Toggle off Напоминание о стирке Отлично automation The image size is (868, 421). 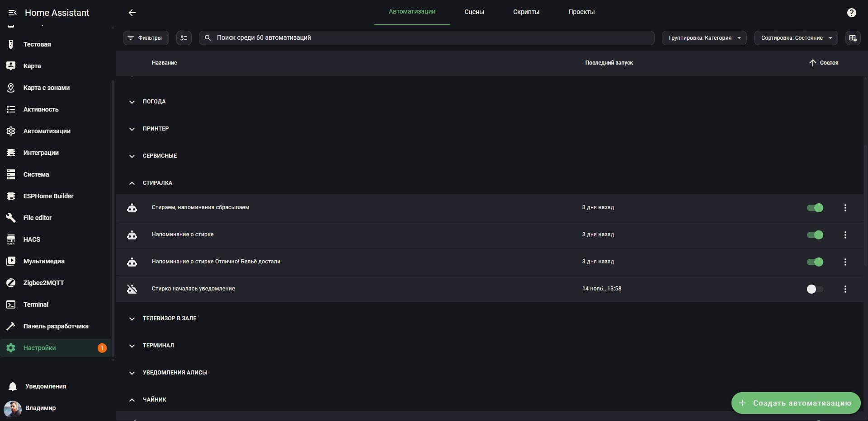815,262
